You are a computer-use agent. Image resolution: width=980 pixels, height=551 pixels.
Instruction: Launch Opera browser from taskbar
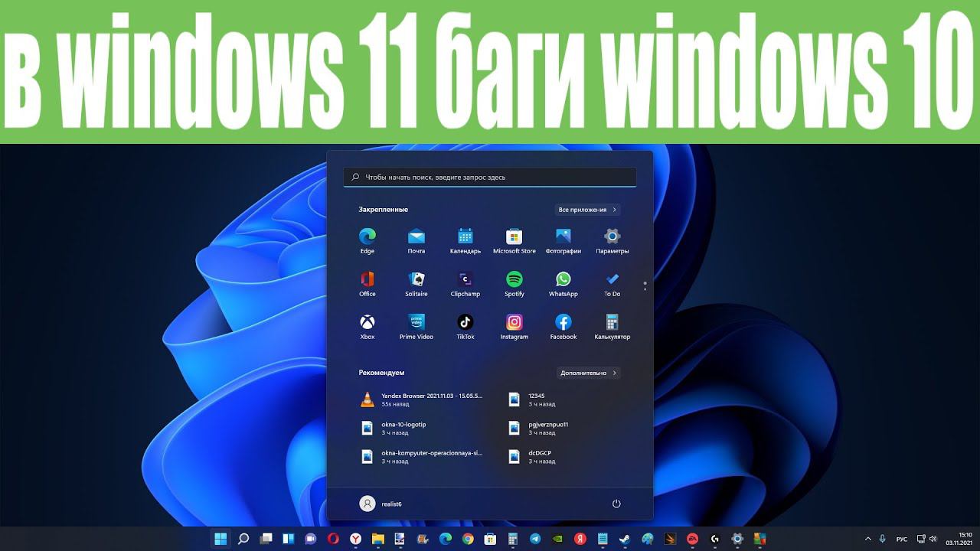point(333,539)
